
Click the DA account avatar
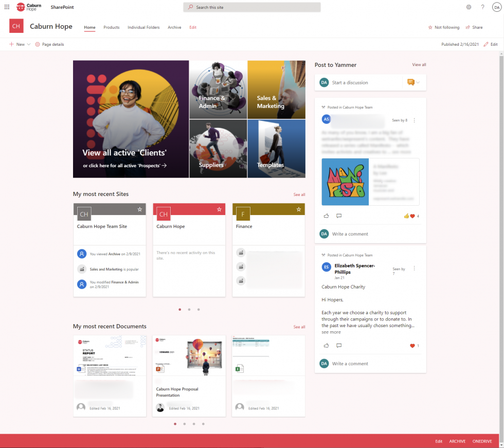coord(496,7)
